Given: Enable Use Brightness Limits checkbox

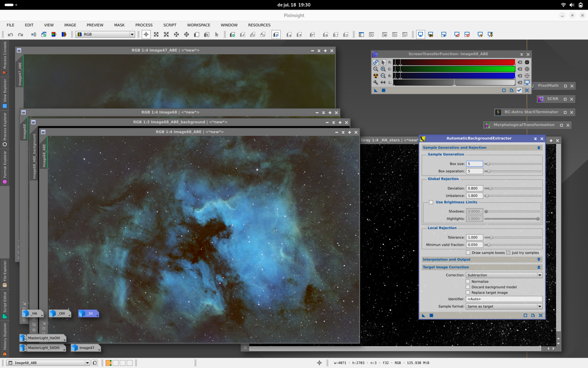Looking at the screenshot, I should click(431, 202).
